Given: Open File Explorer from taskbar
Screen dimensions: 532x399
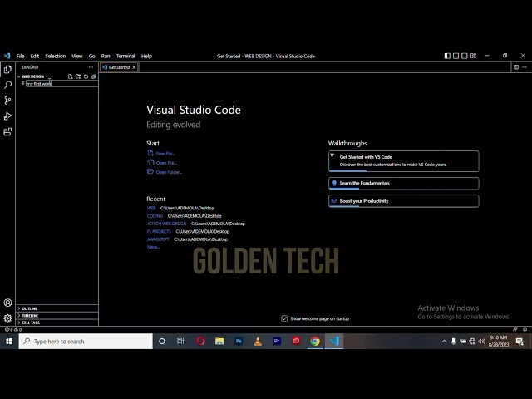Looking at the screenshot, I should coord(219,342).
